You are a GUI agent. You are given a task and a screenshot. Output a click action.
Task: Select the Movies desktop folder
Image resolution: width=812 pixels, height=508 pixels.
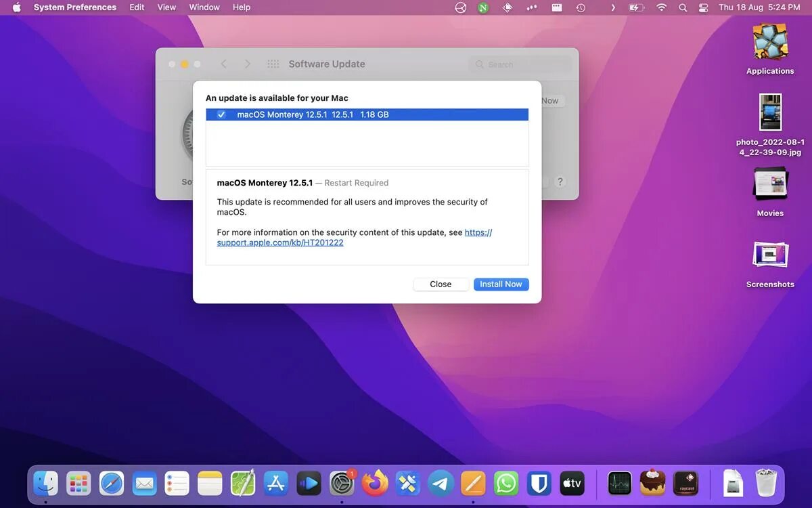tap(770, 192)
